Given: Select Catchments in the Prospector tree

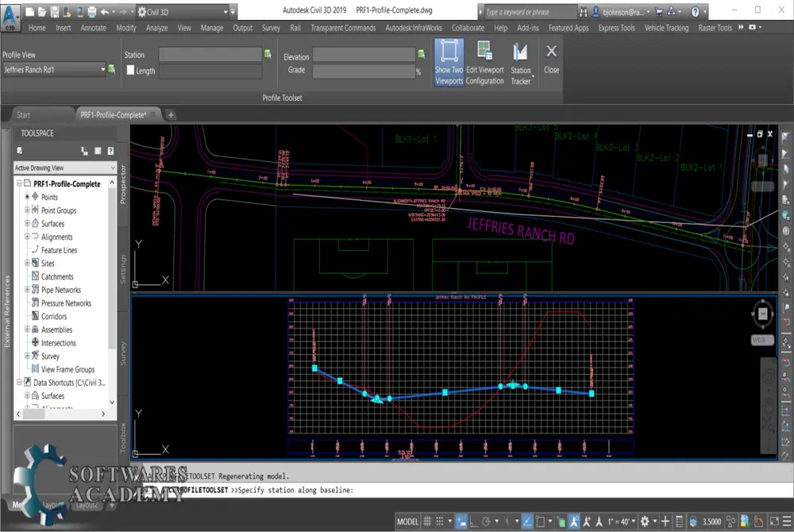Looking at the screenshot, I should click(57, 276).
